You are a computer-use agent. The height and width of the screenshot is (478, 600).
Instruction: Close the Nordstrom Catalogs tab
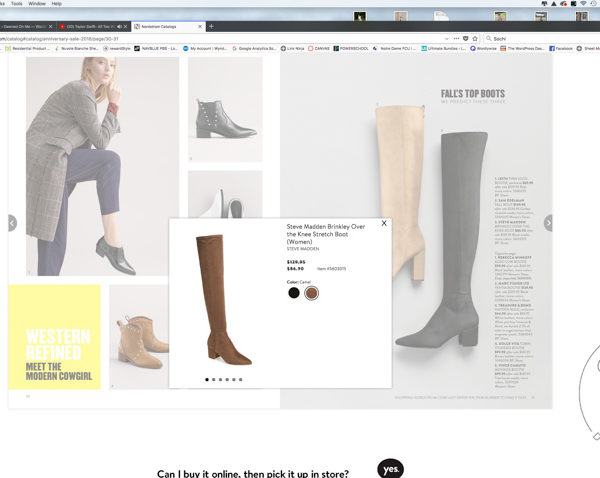tap(200, 26)
